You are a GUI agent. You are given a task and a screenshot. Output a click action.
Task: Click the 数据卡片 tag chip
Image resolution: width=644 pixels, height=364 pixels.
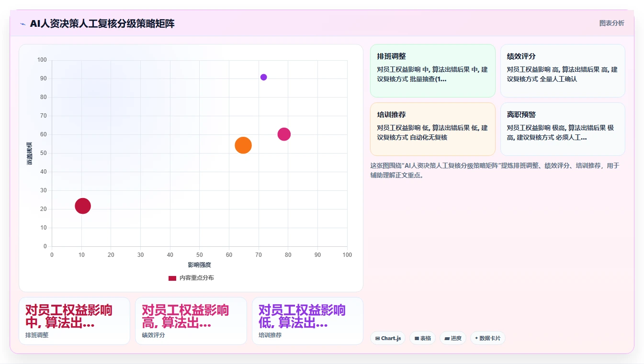click(488, 338)
